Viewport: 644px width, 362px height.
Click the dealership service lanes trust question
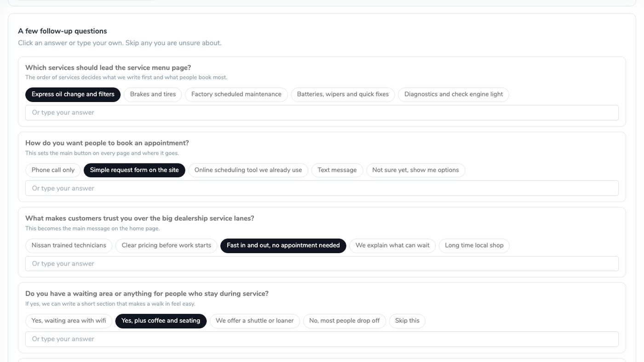(x=140, y=218)
